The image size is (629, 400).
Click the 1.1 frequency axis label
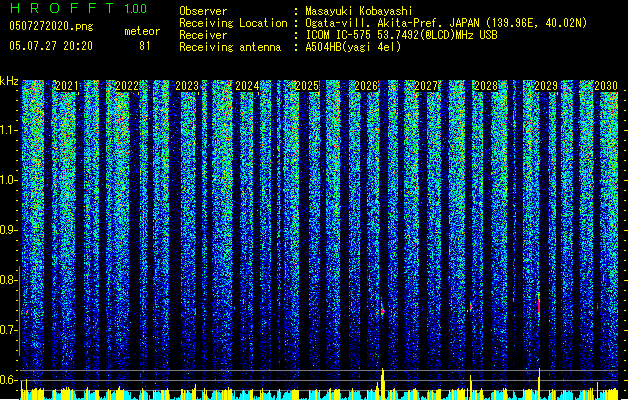coord(8,130)
